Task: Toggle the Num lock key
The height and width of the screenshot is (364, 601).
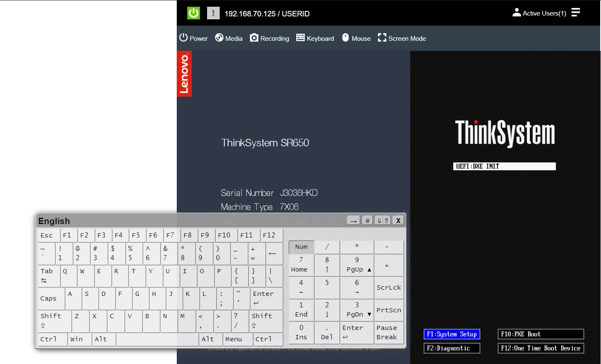Action: point(301,247)
